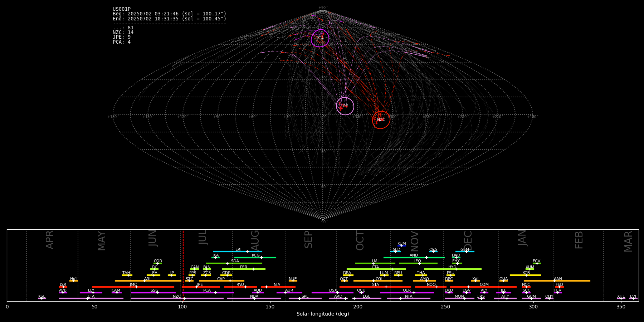
Task: Click the SSG shower bar in the timeline
Action: pyautogui.click(x=153, y=293)
